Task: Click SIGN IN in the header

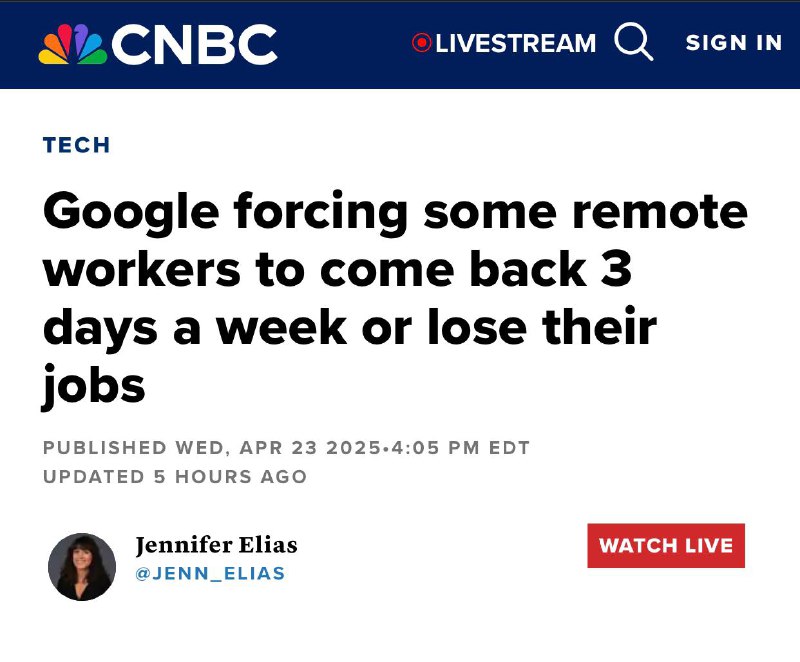Action: (734, 43)
